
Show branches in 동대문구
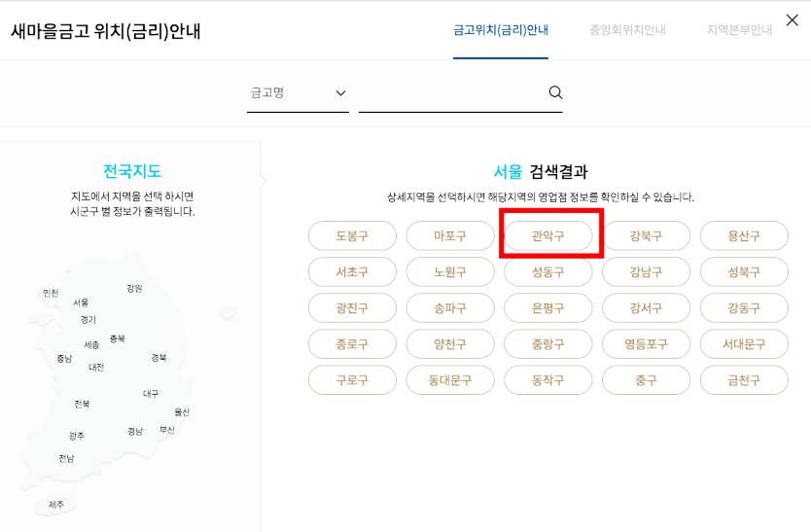click(450, 380)
